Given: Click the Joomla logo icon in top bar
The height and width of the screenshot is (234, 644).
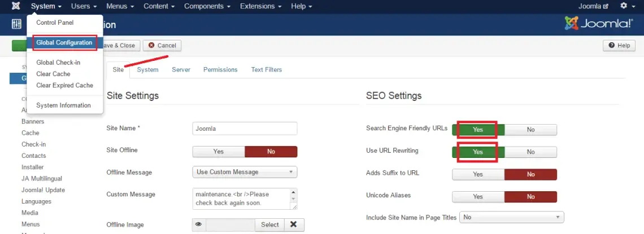Looking at the screenshot, I should click(16, 6).
